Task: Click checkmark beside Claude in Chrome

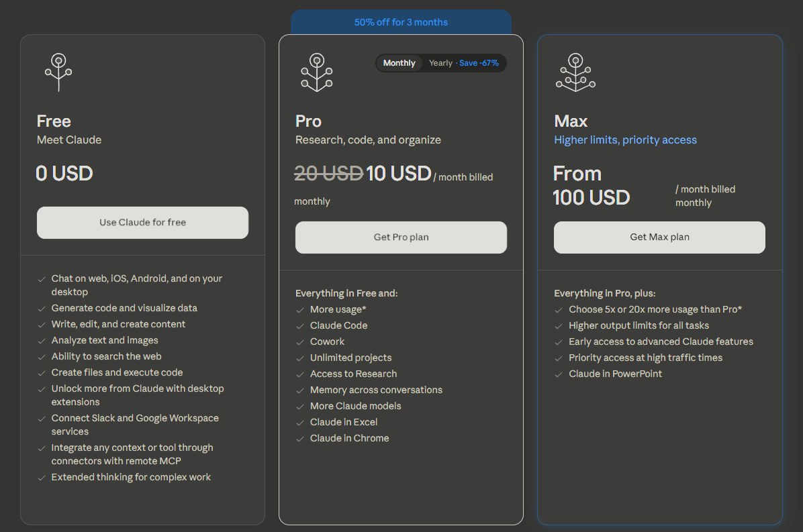Action: pyautogui.click(x=300, y=439)
